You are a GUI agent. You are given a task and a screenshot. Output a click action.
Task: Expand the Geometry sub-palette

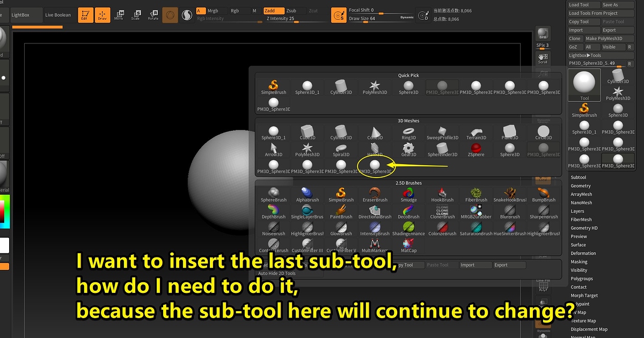point(581,186)
